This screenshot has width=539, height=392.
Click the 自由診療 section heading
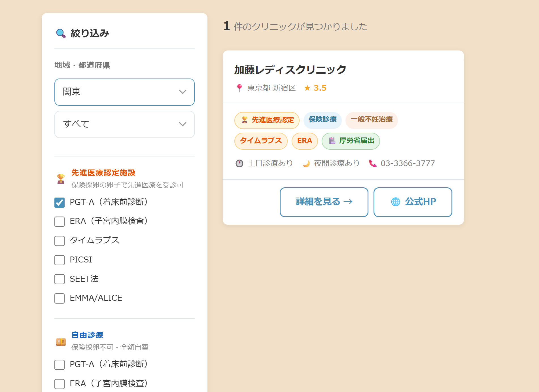[x=87, y=335]
